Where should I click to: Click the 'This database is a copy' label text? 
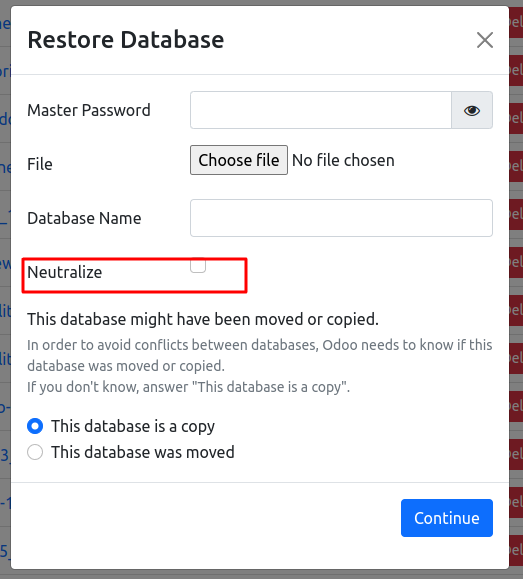click(x=133, y=426)
